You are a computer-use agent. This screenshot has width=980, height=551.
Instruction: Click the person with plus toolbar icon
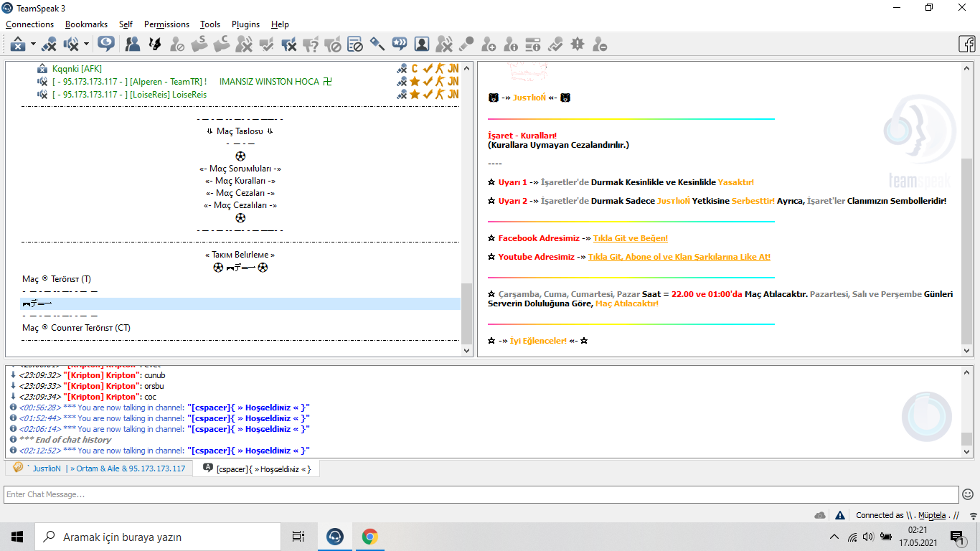(489, 44)
